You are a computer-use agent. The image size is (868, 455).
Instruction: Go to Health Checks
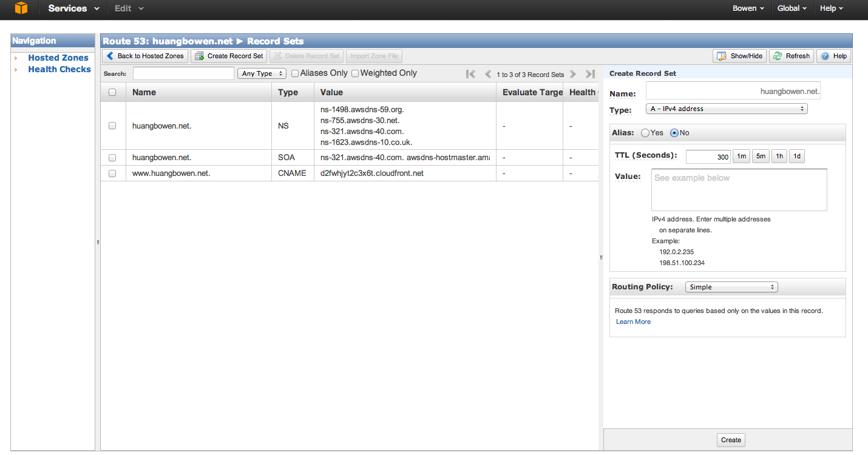(x=59, y=69)
